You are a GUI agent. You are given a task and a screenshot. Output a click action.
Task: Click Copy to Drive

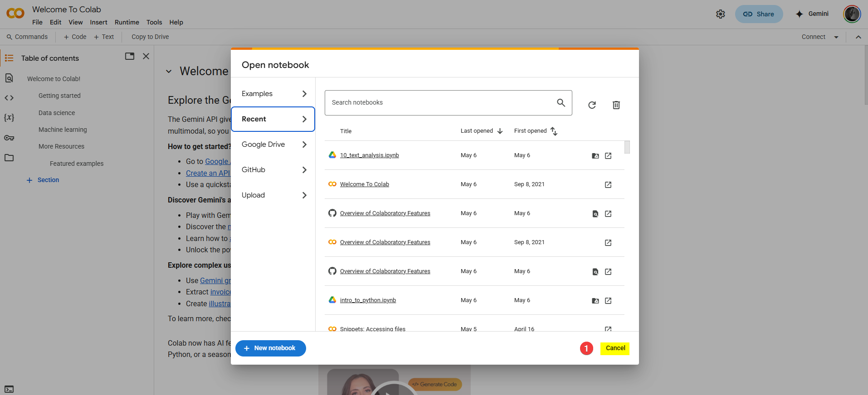coord(150,37)
